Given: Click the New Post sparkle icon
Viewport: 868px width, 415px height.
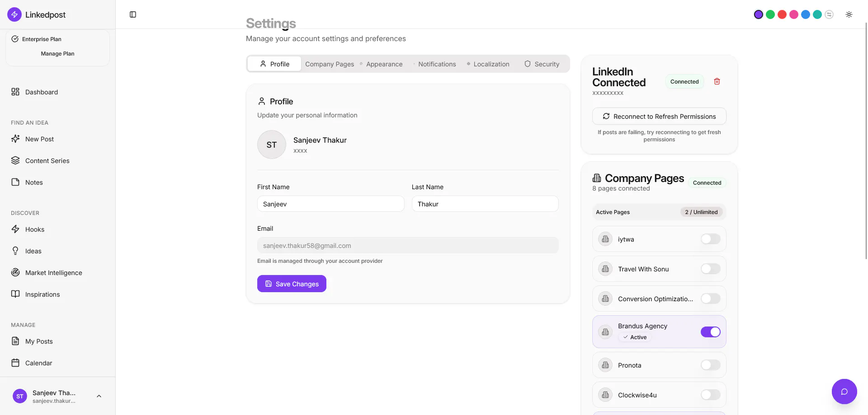Looking at the screenshot, I should [x=15, y=139].
